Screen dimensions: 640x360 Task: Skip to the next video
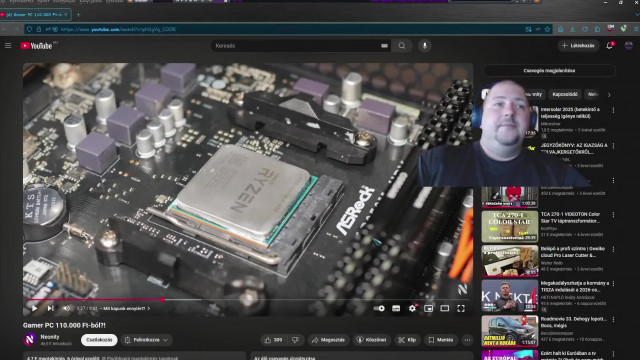click(51, 308)
